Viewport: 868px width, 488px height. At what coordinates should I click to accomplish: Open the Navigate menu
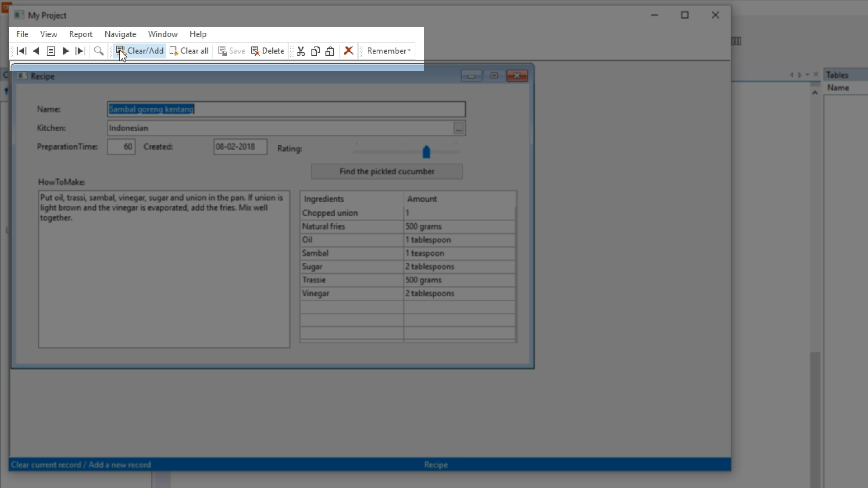(x=120, y=34)
